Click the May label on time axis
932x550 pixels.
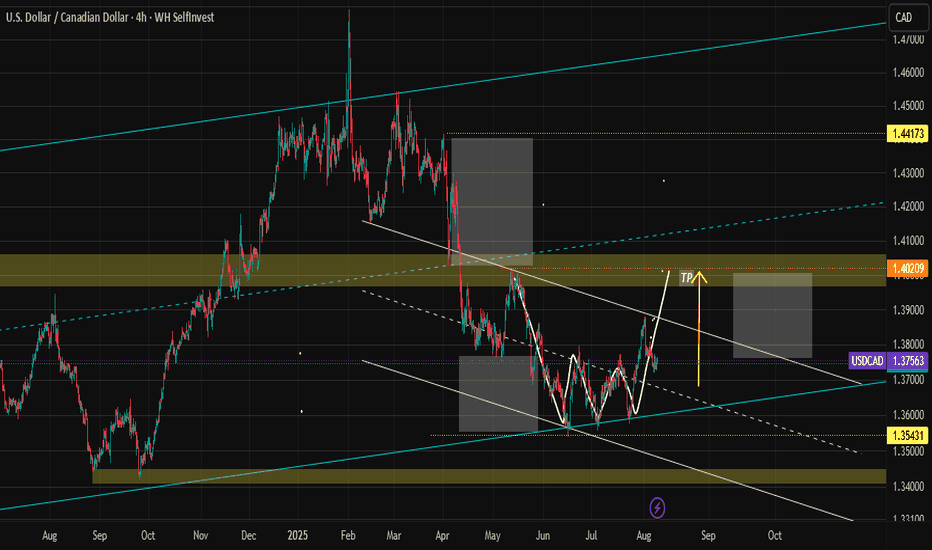click(x=492, y=535)
